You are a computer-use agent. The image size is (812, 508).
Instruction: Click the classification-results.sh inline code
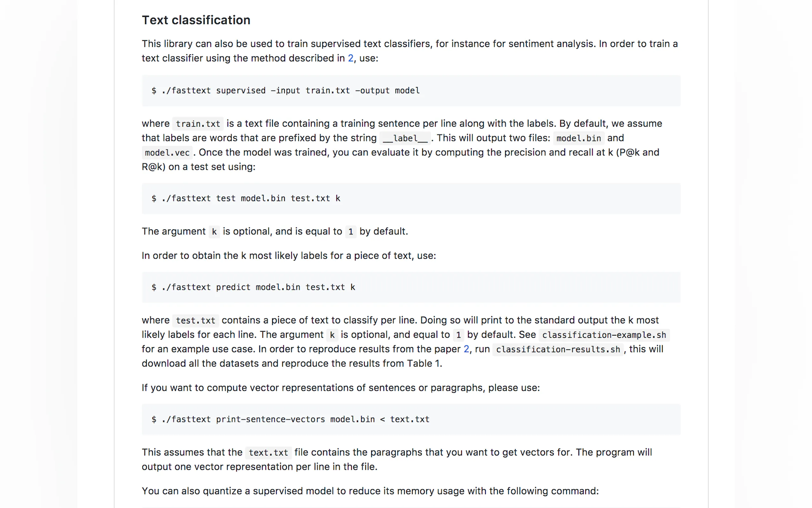558,349
